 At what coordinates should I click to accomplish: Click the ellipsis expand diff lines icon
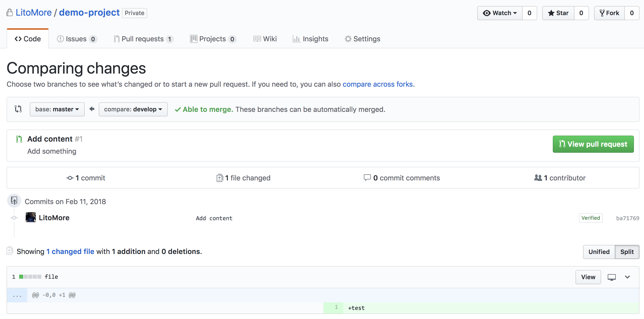[x=17, y=295]
